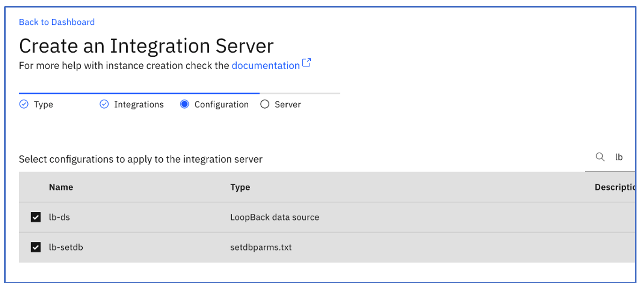Click the filled radio icon for Configuration step

tap(184, 104)
